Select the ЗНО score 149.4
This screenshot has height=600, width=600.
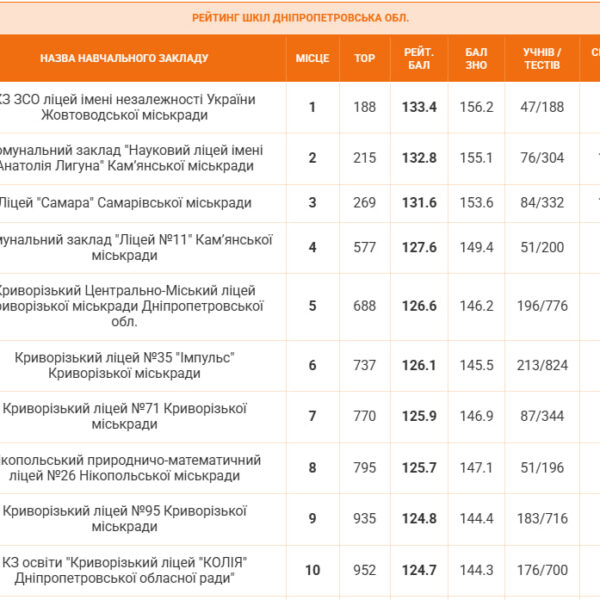[476, 248]
